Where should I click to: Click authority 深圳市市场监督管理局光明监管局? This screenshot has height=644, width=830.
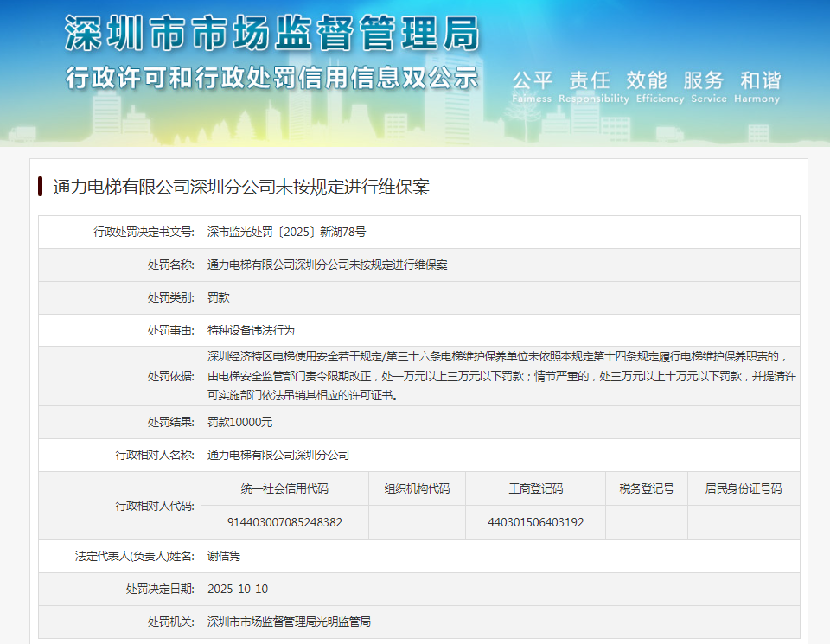(289, 622)
